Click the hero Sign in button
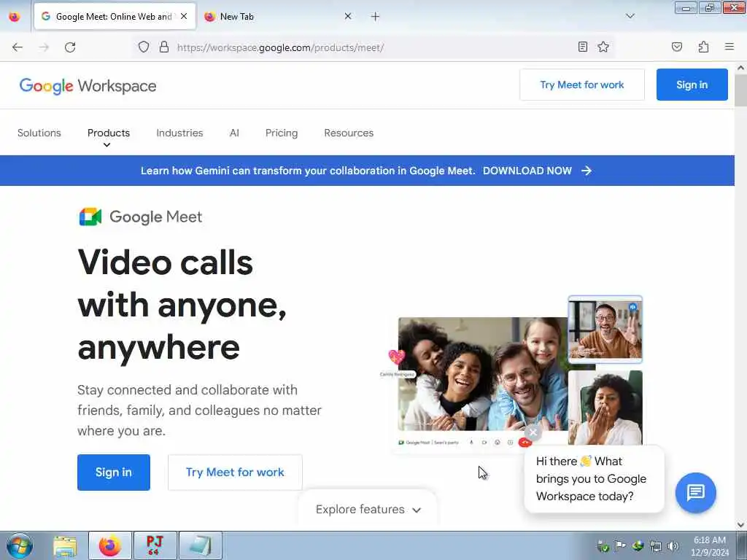 click(x=113, y=472)
